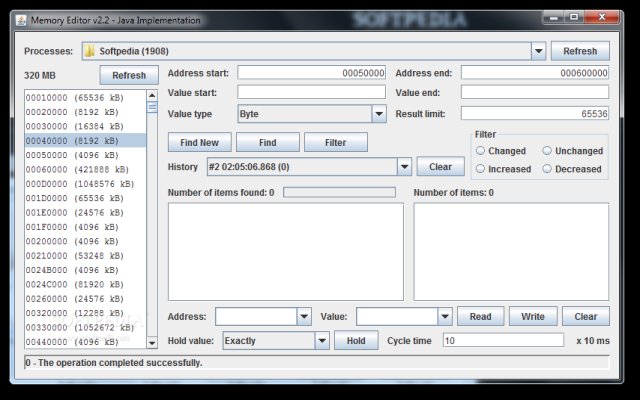640x400 pixels.
Task: Select the Changed filter radio button
Action: click(x=480, y=151)
